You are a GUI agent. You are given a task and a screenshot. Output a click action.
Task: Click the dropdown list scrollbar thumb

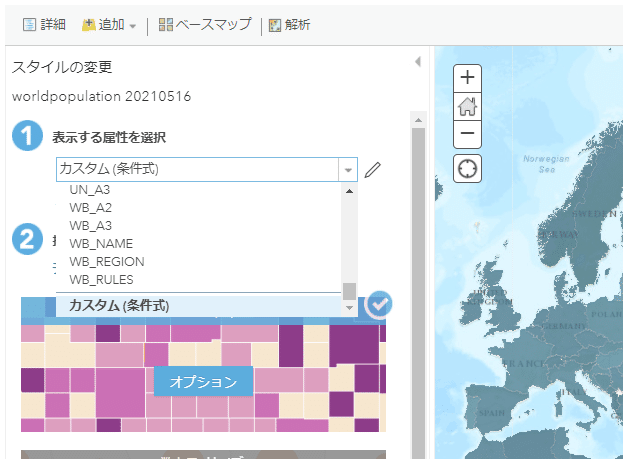coord(349,291)
